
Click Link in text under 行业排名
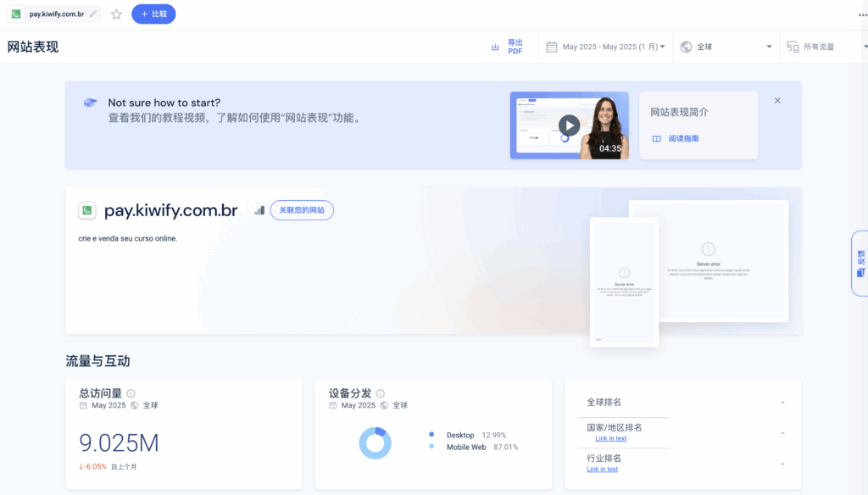[x=603, y=470]
